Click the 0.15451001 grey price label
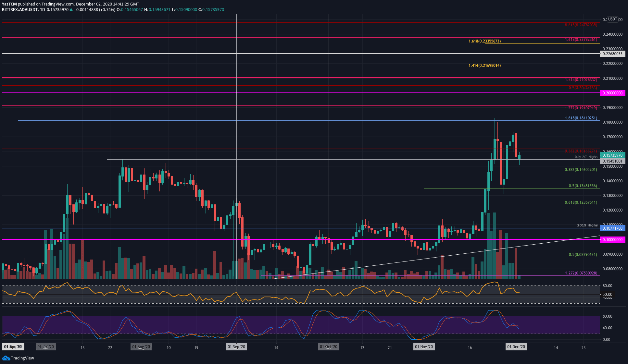The height and width of the screenshot is (364, 628). click(x=612, y=161)
